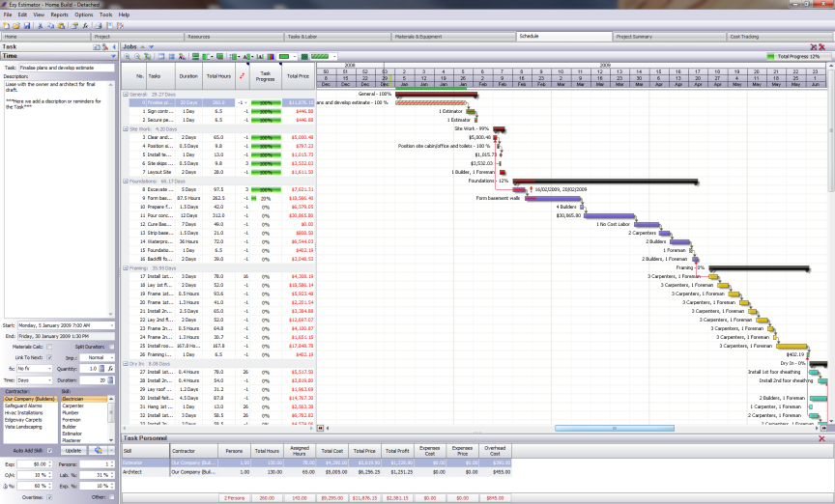Click the fx formula icon in main toolbar

[85, 25]
